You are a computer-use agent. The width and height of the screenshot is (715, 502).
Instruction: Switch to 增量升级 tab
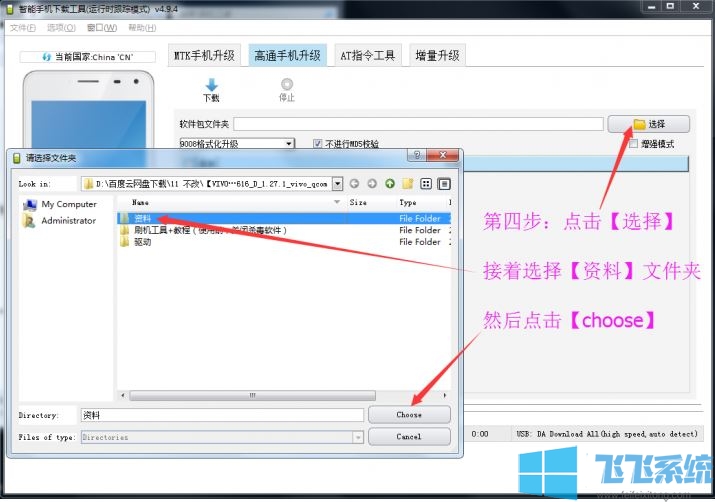tap(437, 56)
